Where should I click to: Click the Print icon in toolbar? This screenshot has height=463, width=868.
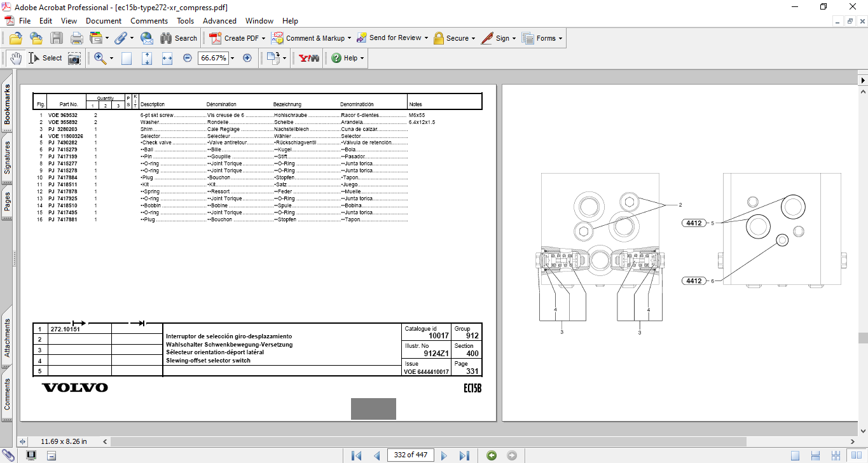pyautogui.click(x=76, y=38)
